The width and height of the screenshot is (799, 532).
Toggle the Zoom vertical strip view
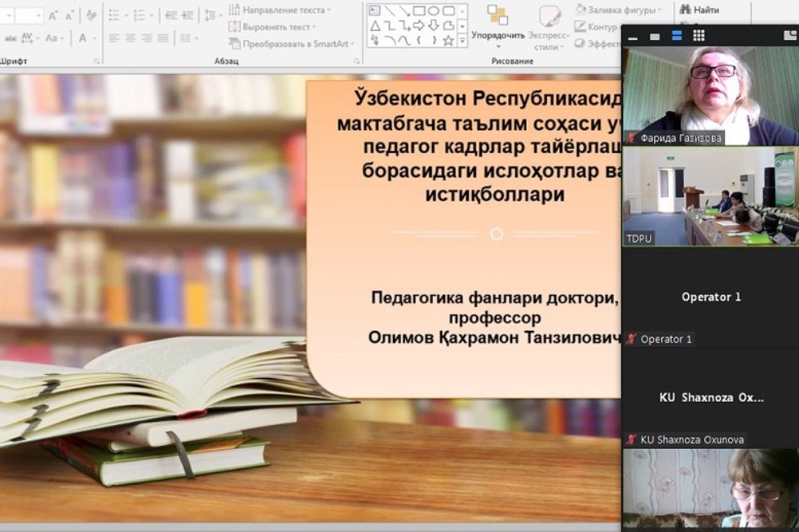[x=677, y=36]
